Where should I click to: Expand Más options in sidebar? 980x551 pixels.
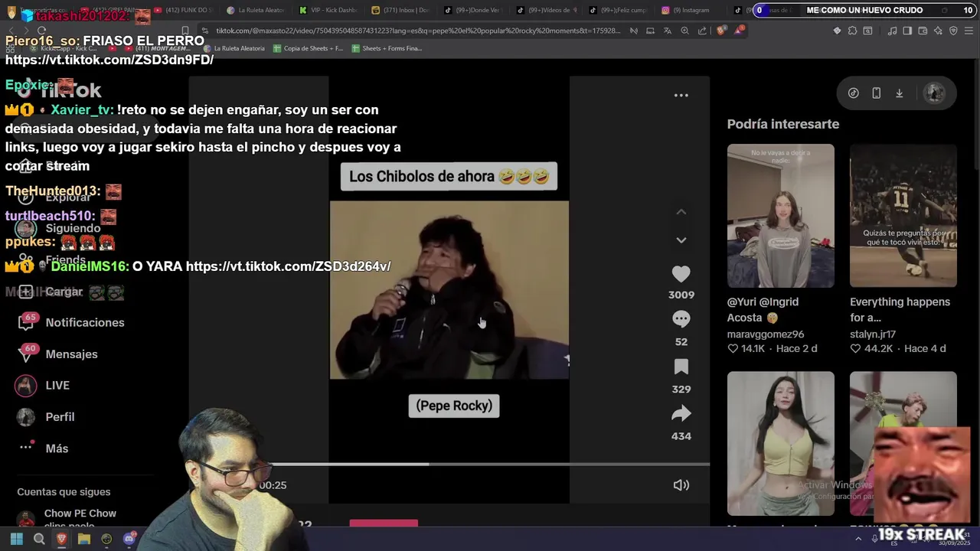pos(43,448)
